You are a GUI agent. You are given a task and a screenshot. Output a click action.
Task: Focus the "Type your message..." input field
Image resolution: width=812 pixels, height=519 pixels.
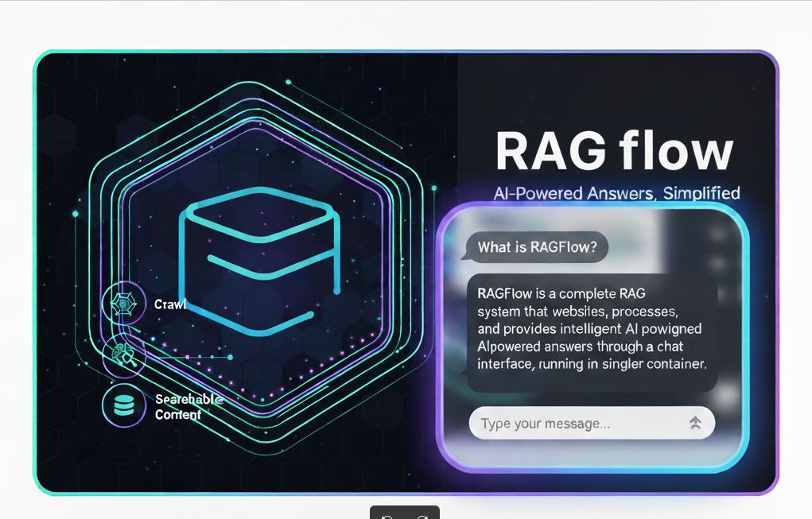point(592,423)
